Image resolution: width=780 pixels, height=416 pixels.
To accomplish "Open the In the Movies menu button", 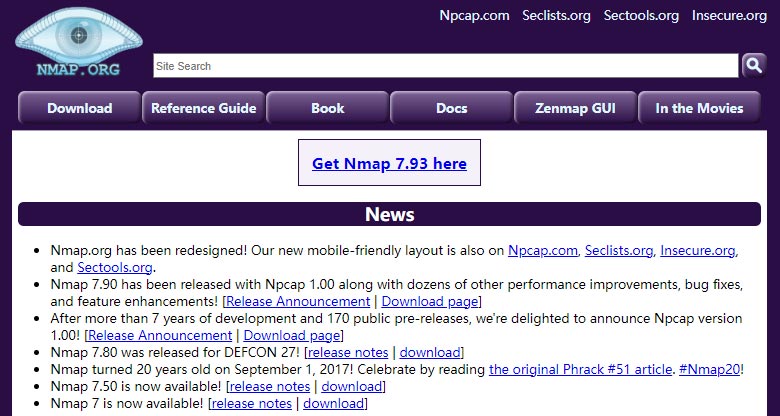I will coord(699,108).
